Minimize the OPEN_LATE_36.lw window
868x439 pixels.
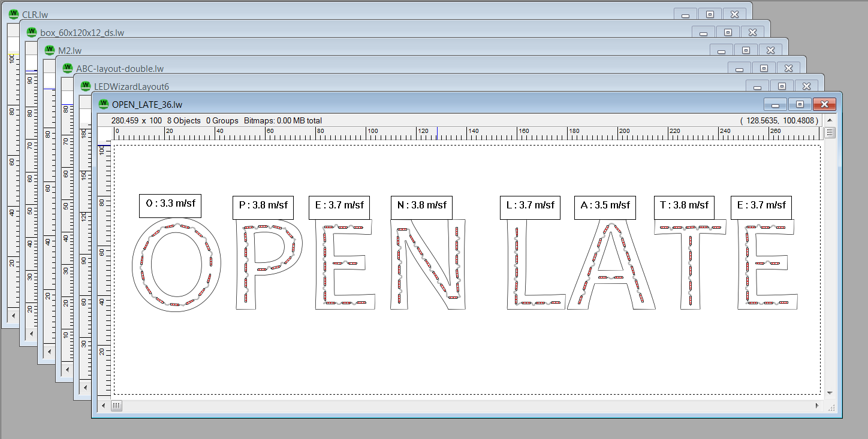coord(776,104)
